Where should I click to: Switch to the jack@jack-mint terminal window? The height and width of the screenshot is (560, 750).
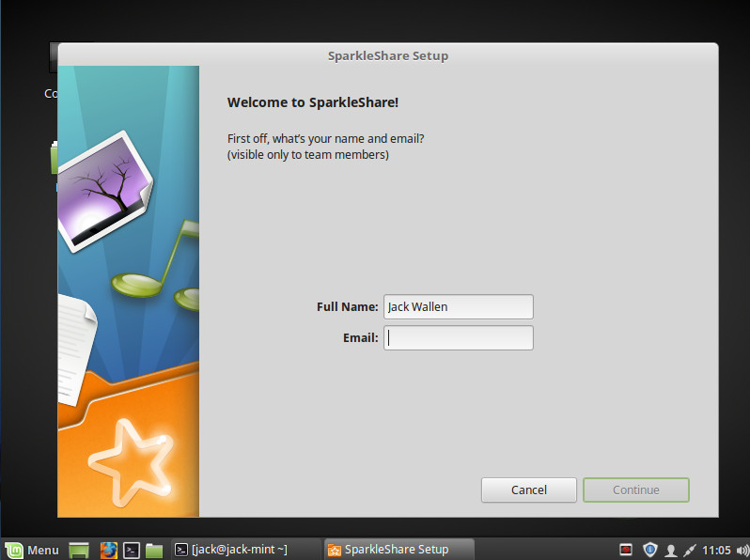[238, 550]
